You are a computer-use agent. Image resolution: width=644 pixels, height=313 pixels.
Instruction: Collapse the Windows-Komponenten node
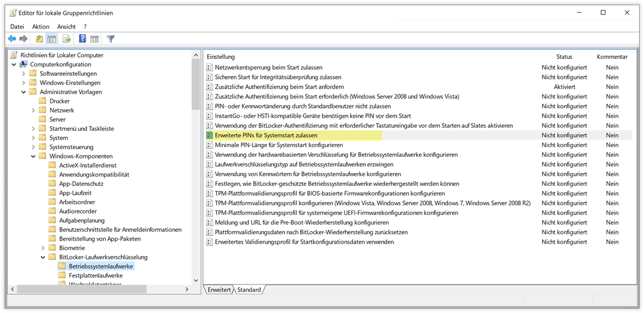pos(34,156)
